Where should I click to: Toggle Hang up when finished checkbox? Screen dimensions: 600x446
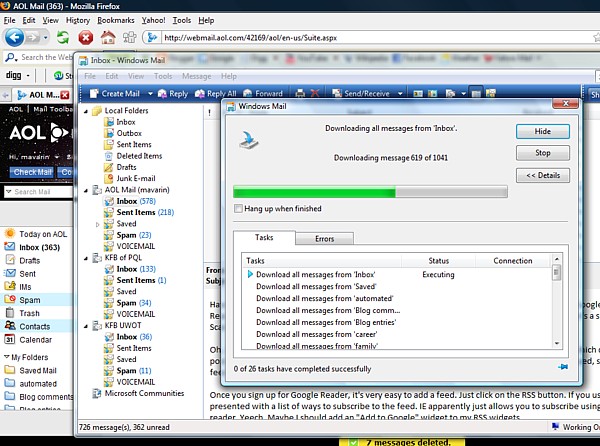[x=238, y=208]
